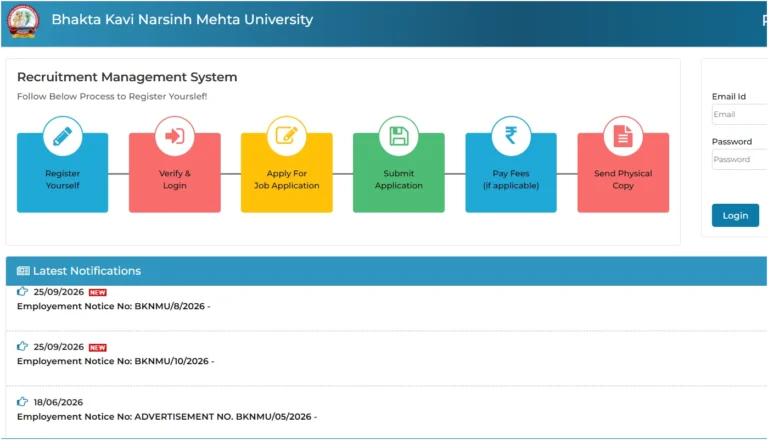Viewport: 768px width, 440px height.
Task: Focus the Email Id input field
Action: click(740, 114)
